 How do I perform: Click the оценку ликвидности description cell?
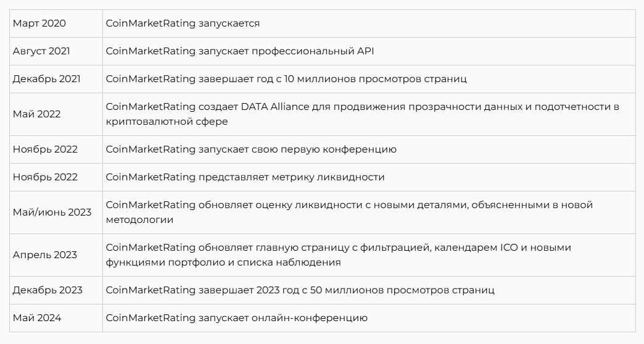click(x=369, y=212)
